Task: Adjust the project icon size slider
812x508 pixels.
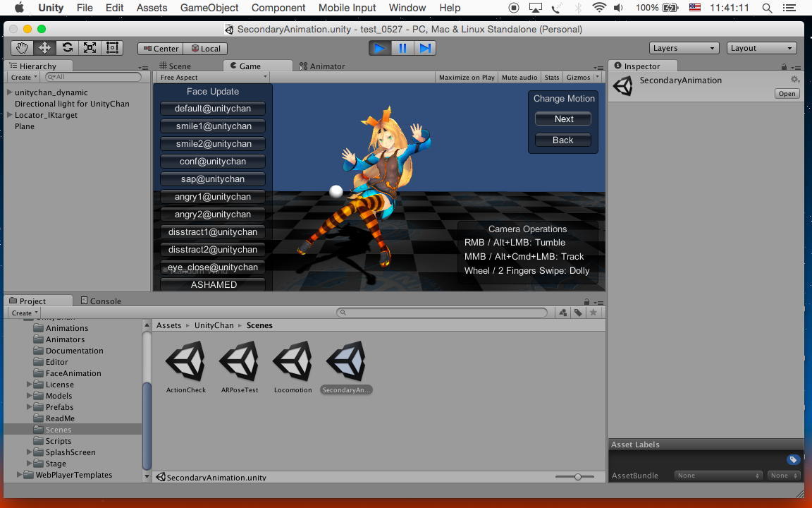Action: [578, 477]
